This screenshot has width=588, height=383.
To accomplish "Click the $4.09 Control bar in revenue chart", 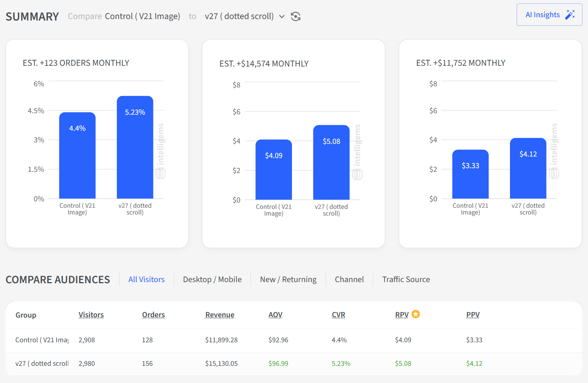I will (x=274, y=170).
